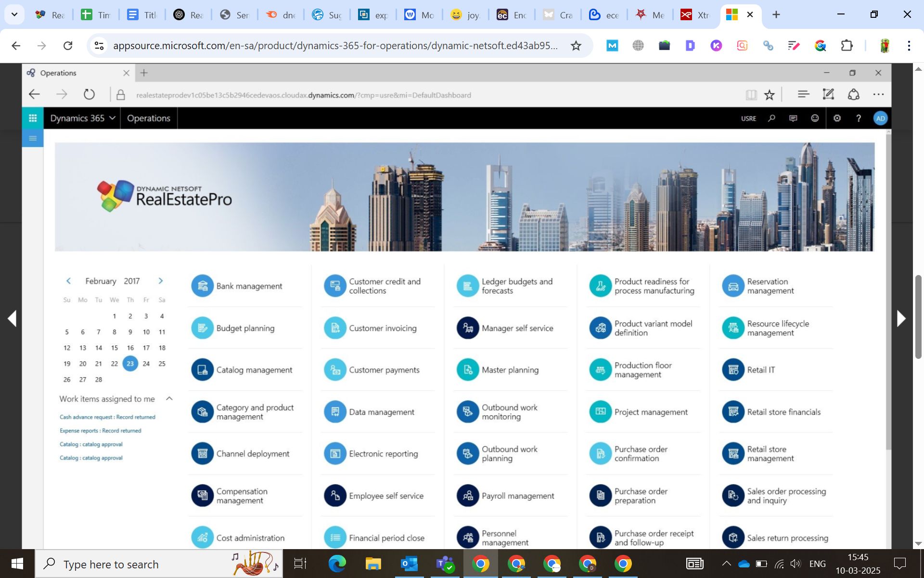Go to next month in calendar
Screen dimensions: 924x578
click(161, 281)
